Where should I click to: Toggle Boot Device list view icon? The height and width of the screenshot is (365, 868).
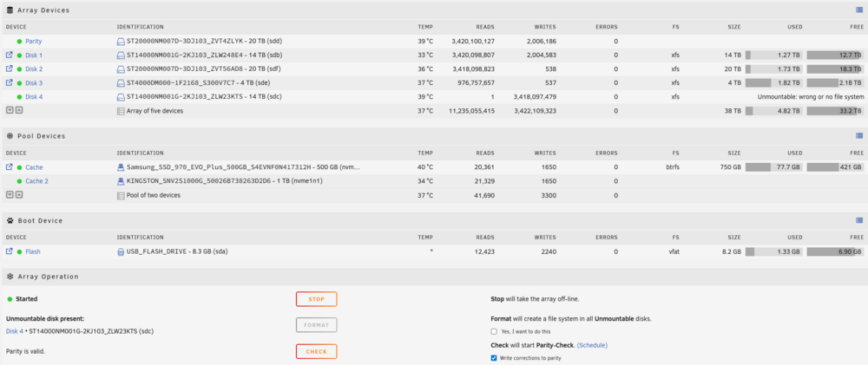(x=859, y=220)
